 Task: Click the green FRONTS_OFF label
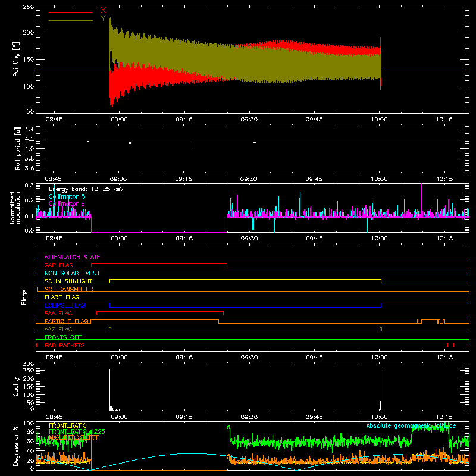[x=63, y=337]
